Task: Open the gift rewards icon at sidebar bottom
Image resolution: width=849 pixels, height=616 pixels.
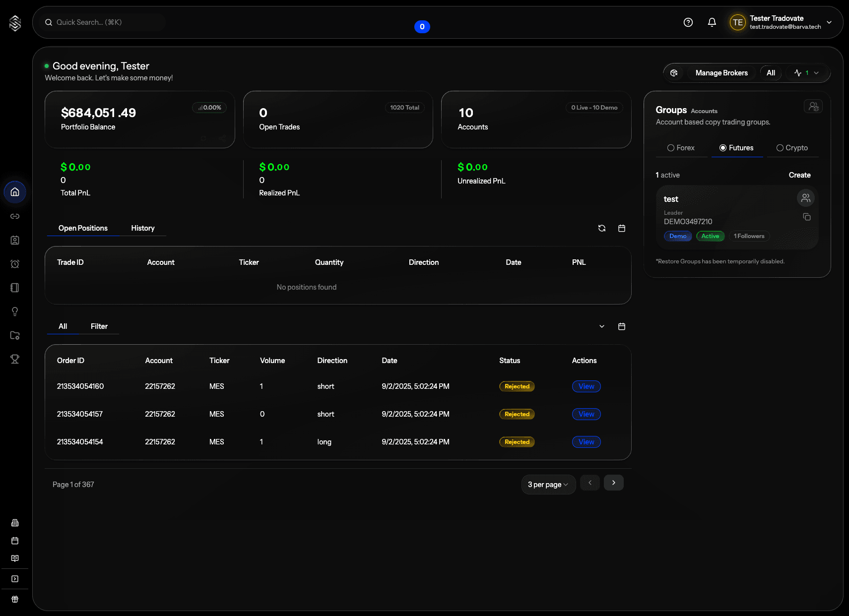Action: click(15, 599)
